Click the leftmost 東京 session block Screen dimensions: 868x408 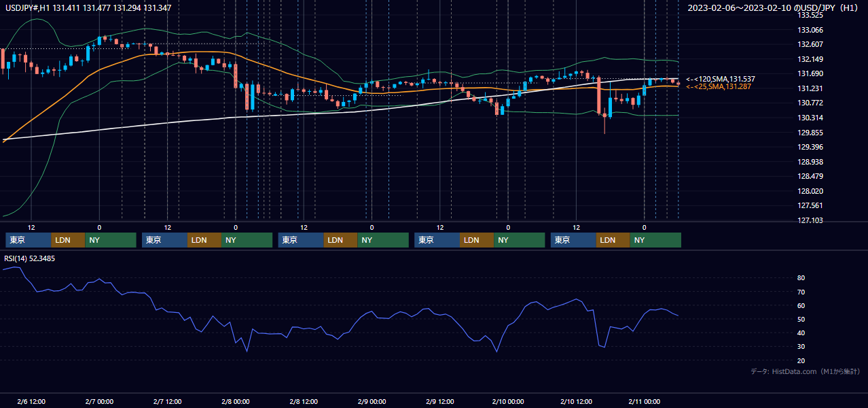coord(29,240)
